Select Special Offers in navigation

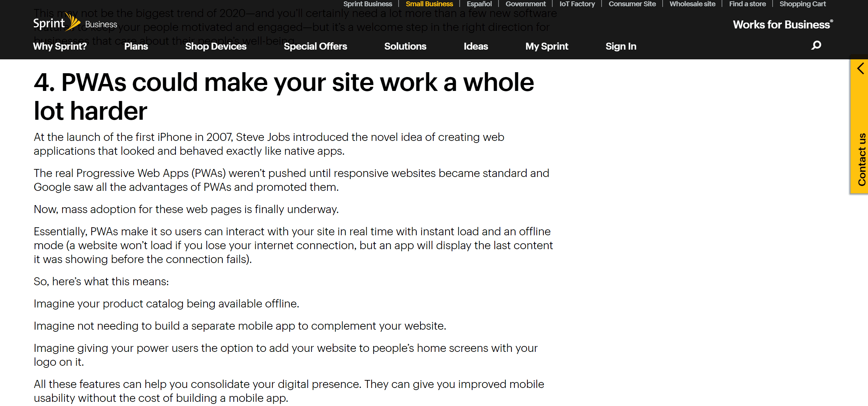[x=315, y=46]
